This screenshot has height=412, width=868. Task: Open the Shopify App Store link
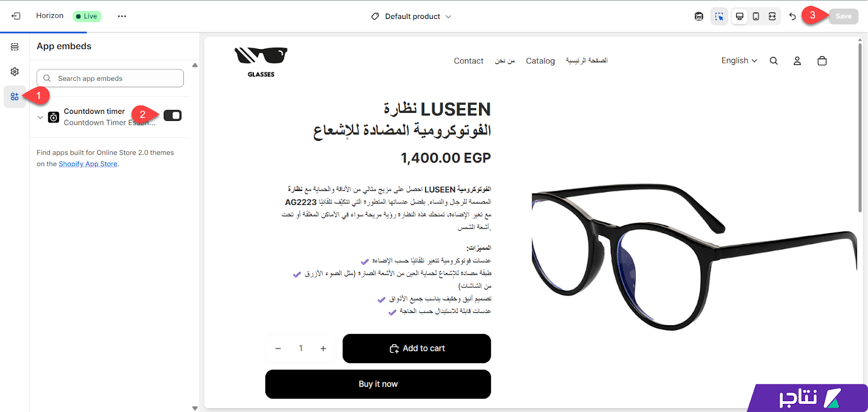[88, 164]
